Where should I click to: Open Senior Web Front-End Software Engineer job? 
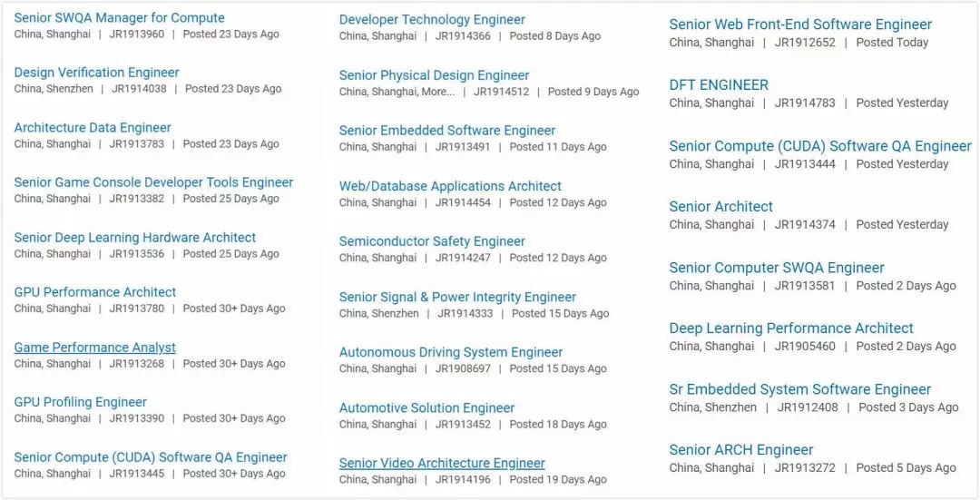coord(800,25)
